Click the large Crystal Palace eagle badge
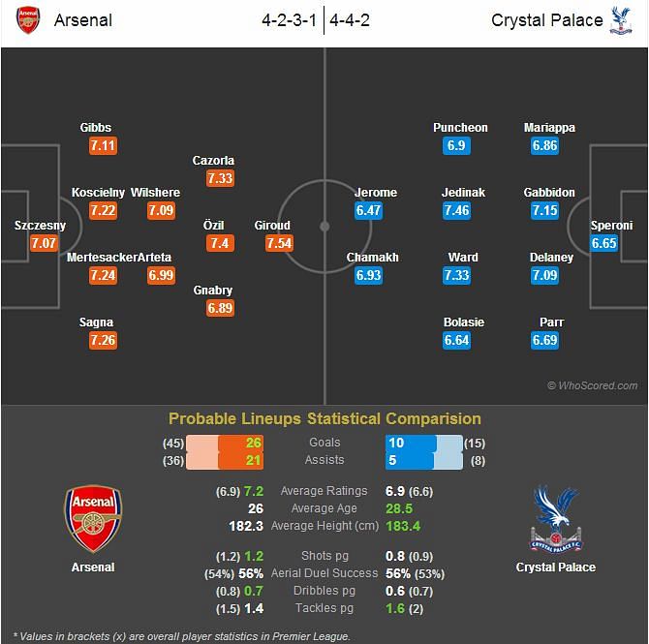 coord(555,519)
